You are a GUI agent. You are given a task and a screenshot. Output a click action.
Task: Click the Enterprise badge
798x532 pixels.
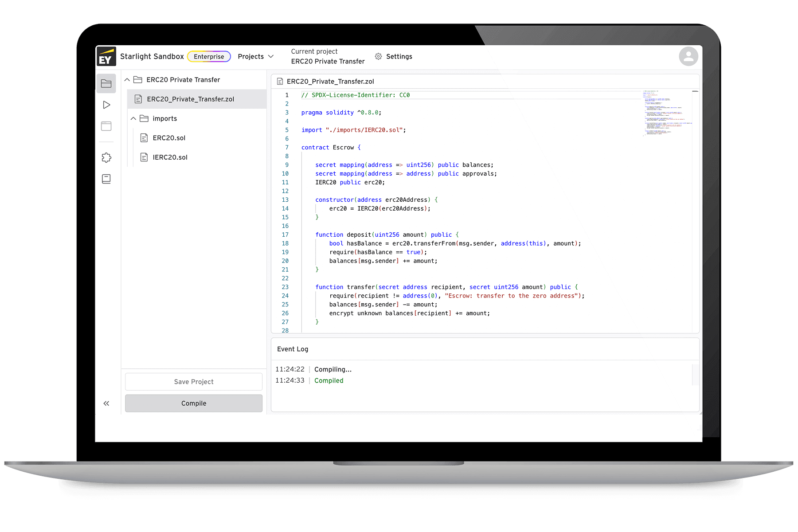pos(209,57)
